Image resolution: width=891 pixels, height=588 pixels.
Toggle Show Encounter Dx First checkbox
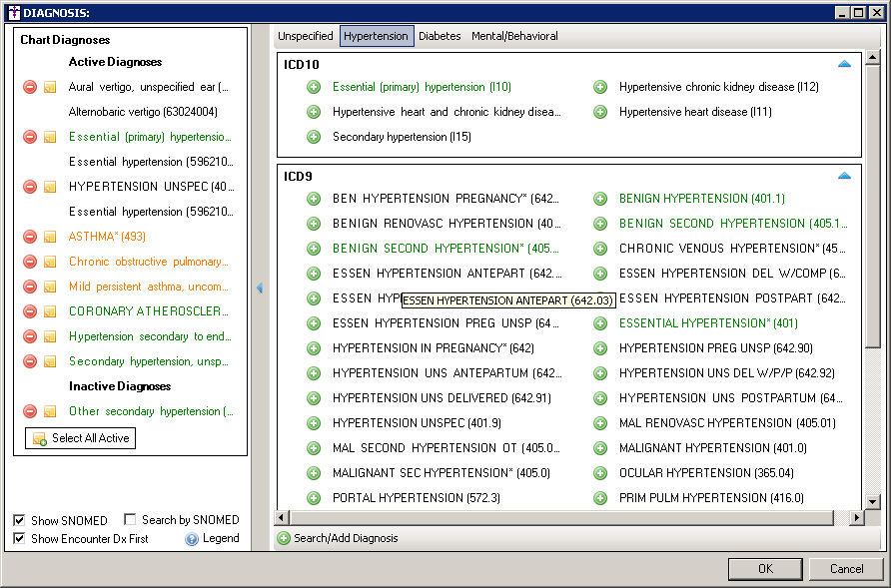click(20, 539)
